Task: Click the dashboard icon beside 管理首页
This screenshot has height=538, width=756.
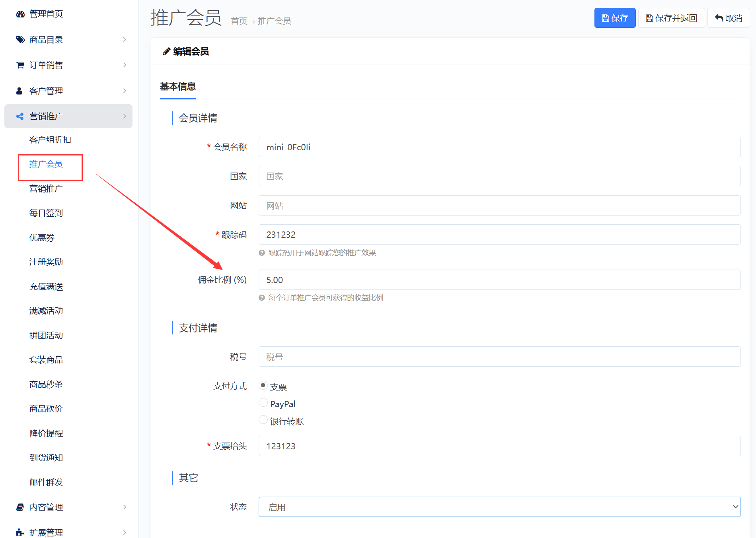Action: pyautogui.click(x=20, y=14)
